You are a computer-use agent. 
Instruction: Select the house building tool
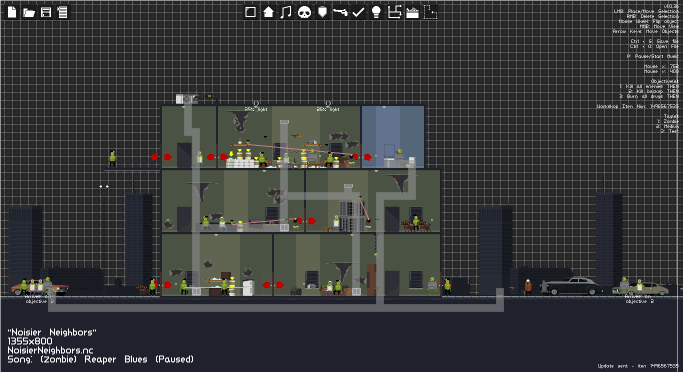pos(268,12)
